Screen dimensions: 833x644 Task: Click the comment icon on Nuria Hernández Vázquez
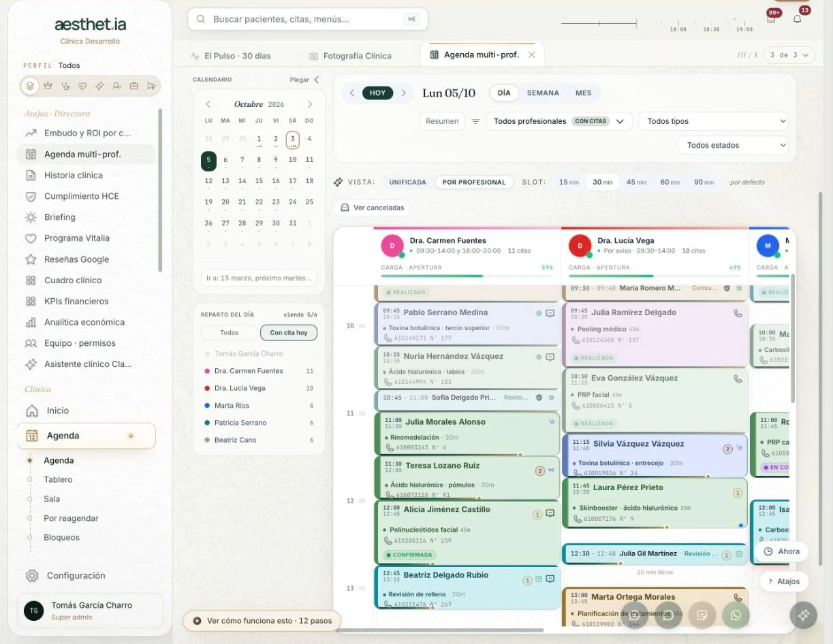(x=550, y=357)
